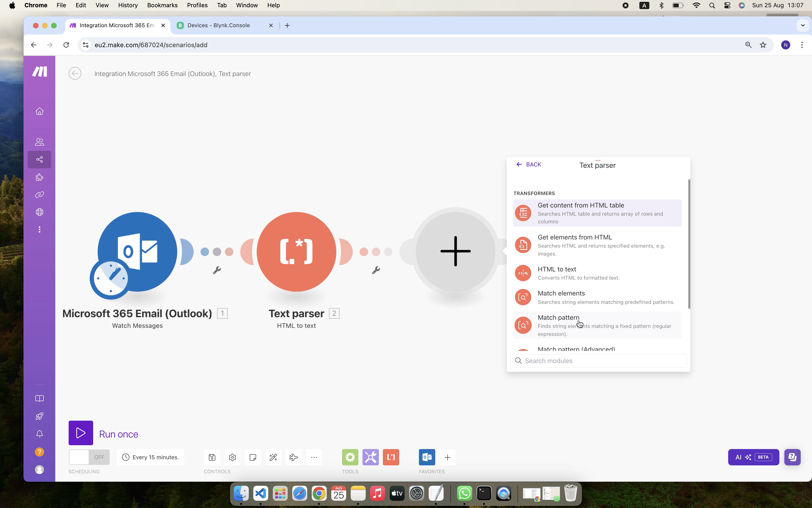Viewport: 812px width, 508px height.
Task: Choose Get elements from HTML
Action: [597, 245]
